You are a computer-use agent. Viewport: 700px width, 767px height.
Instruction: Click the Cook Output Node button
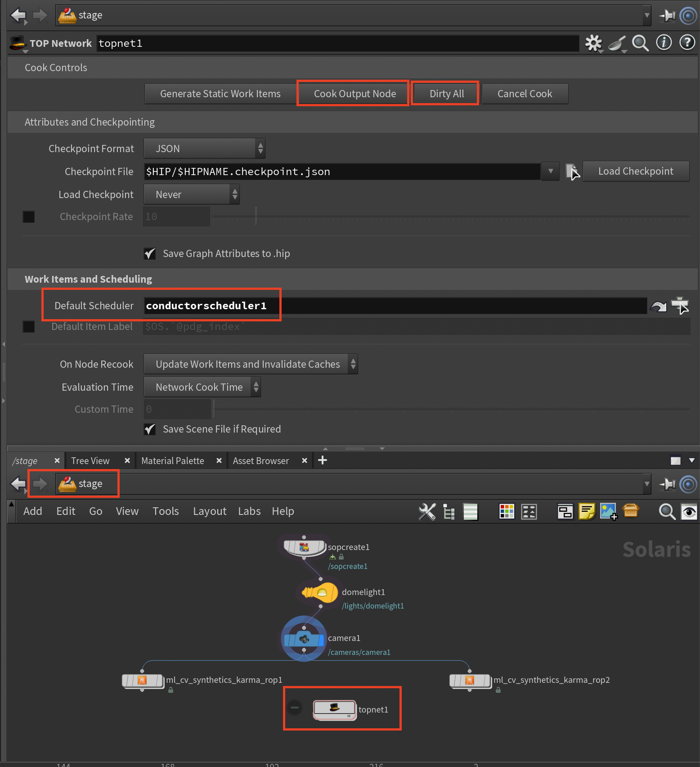click(x=354, y=94)
